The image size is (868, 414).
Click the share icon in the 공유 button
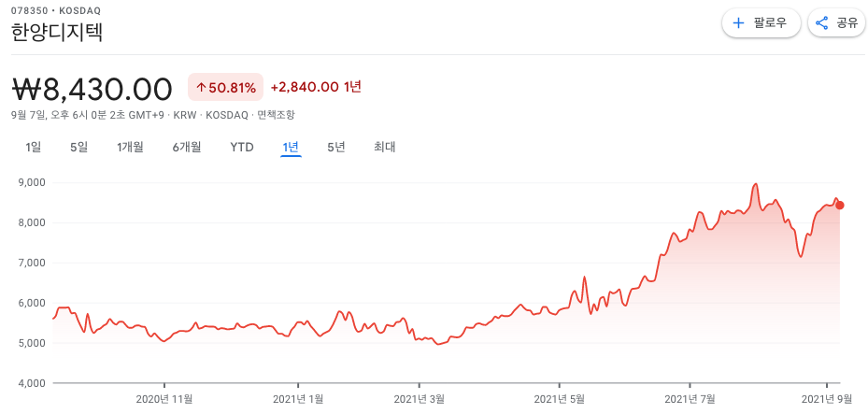(822, 23)
